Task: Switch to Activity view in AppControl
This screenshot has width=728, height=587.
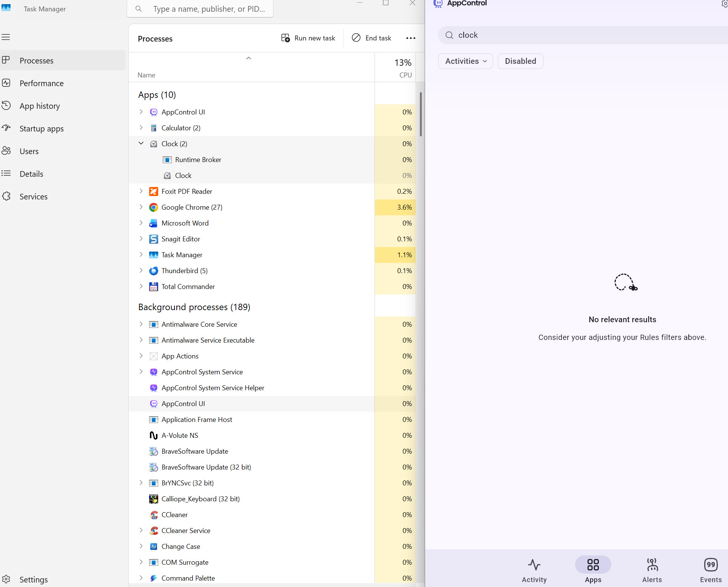Action: 534,570
